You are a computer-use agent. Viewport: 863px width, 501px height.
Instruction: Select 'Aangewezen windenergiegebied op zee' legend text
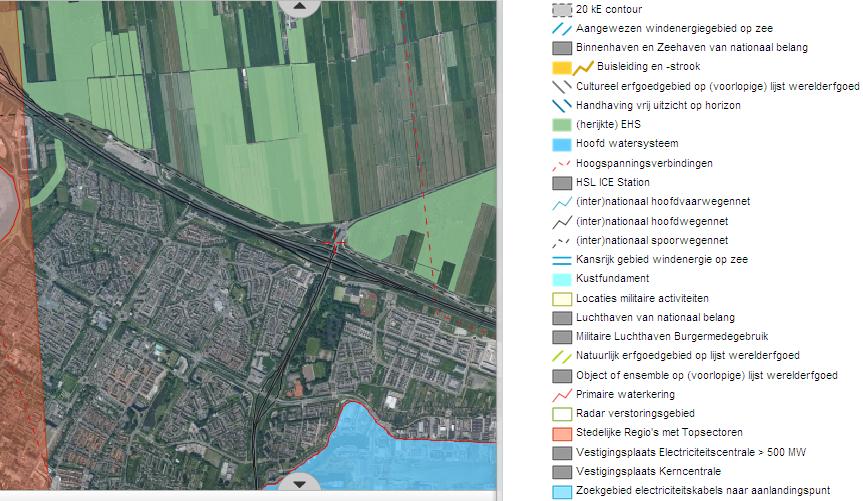pos(674,29)
